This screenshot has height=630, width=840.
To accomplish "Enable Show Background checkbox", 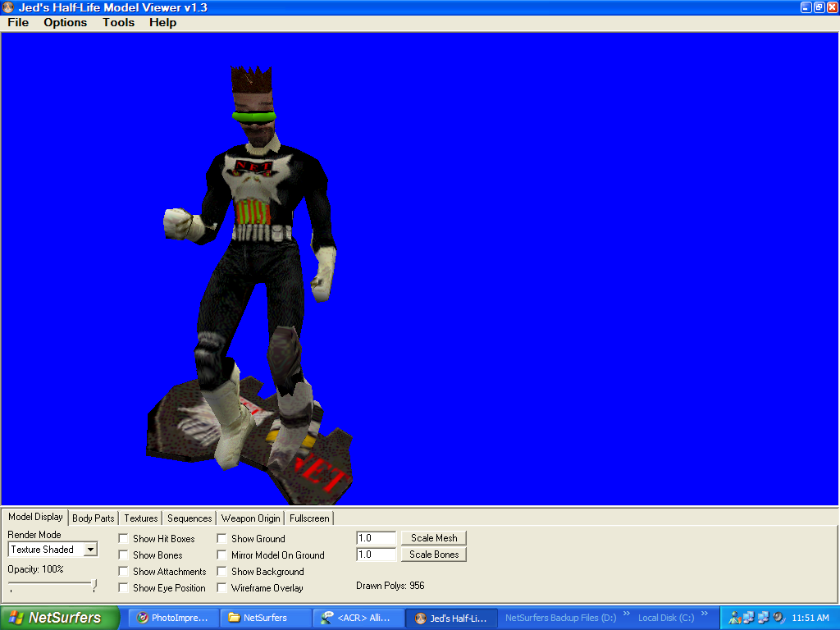I will 221,572.
